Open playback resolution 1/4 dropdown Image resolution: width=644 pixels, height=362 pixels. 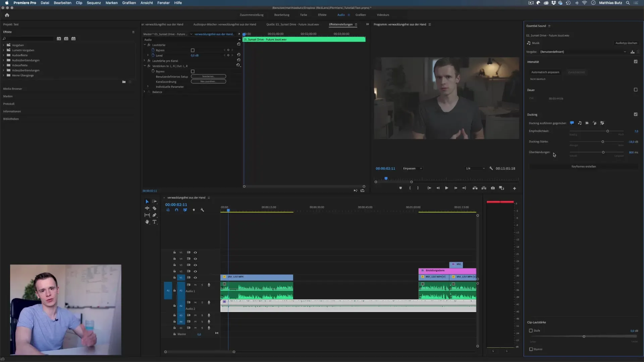point(475,168)
